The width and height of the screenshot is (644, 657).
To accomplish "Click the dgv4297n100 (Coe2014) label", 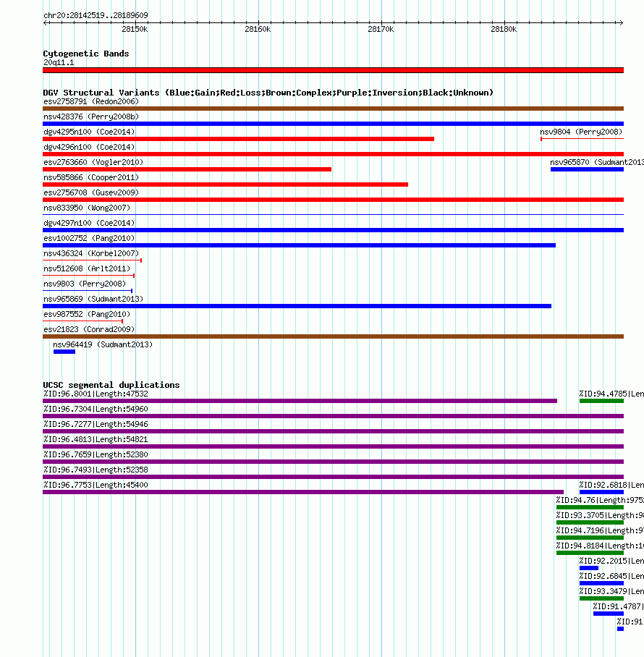I will pos(89,223).
